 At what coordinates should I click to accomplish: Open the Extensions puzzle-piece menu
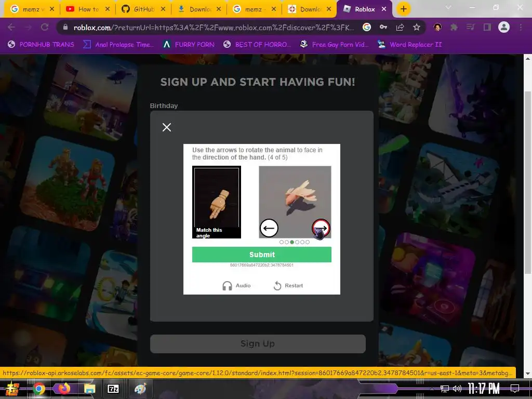tap(454, 27)
